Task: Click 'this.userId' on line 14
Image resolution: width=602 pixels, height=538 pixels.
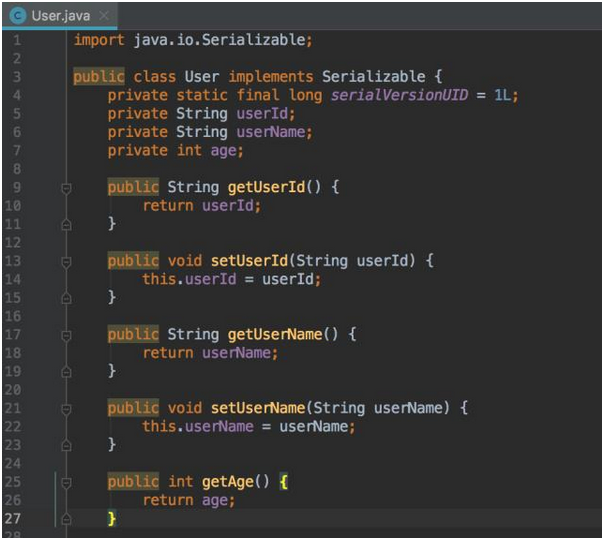Action: [189, 279]
